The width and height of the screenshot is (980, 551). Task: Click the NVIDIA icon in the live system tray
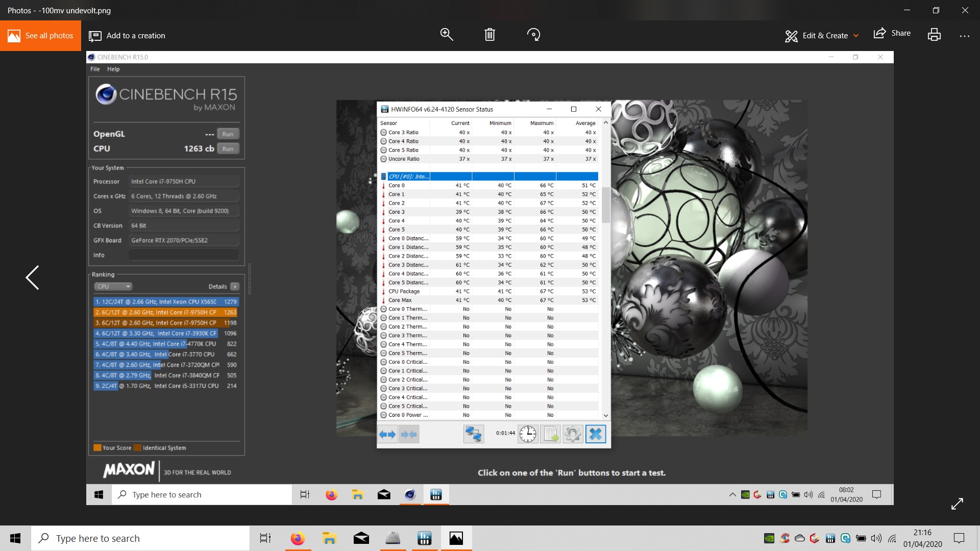point(769,538)
